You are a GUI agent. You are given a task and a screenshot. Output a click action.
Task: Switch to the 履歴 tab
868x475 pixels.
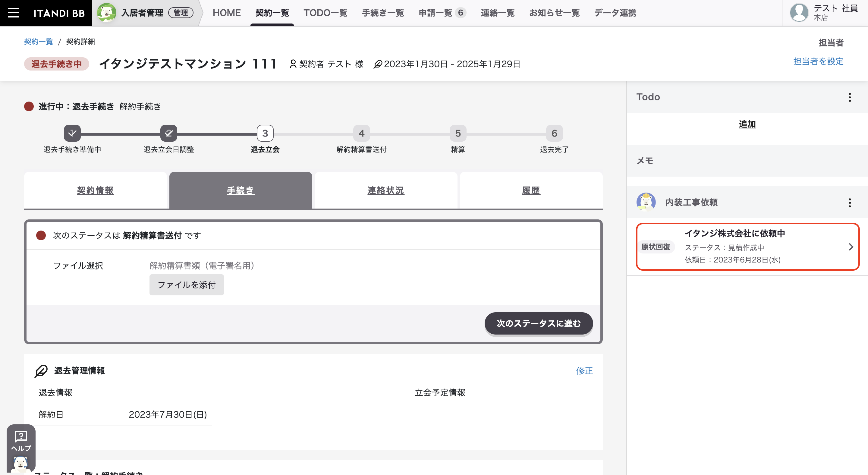tap(531, 190)
